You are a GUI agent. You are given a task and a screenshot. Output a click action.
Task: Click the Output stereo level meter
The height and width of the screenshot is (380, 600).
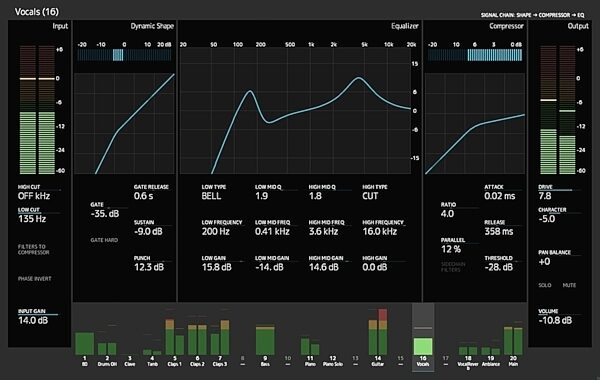(558, 110)
